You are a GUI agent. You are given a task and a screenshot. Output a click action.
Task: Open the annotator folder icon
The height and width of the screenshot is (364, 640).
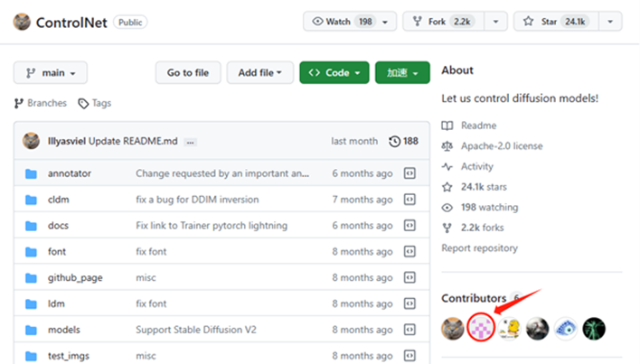[x=31, y=173]
